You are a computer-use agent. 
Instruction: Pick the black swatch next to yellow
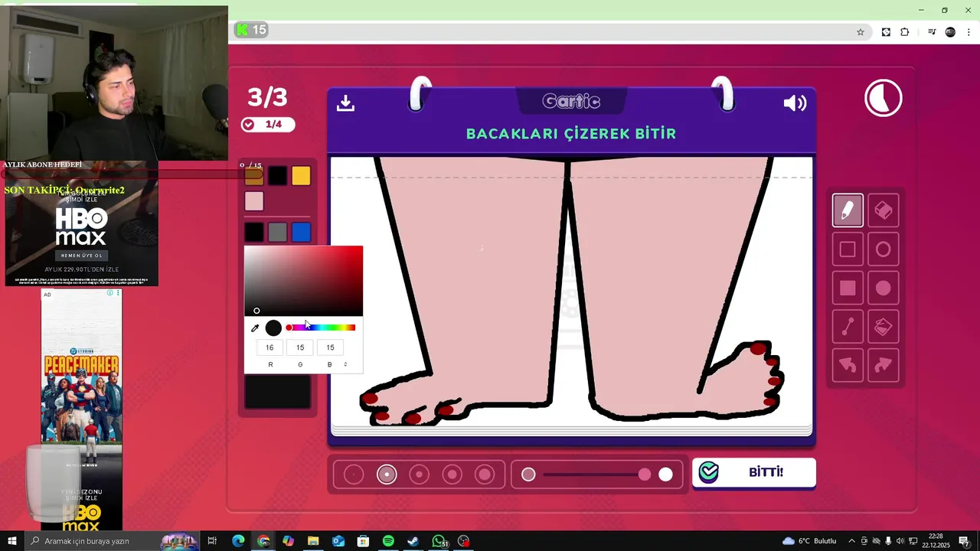click(277, 176)
